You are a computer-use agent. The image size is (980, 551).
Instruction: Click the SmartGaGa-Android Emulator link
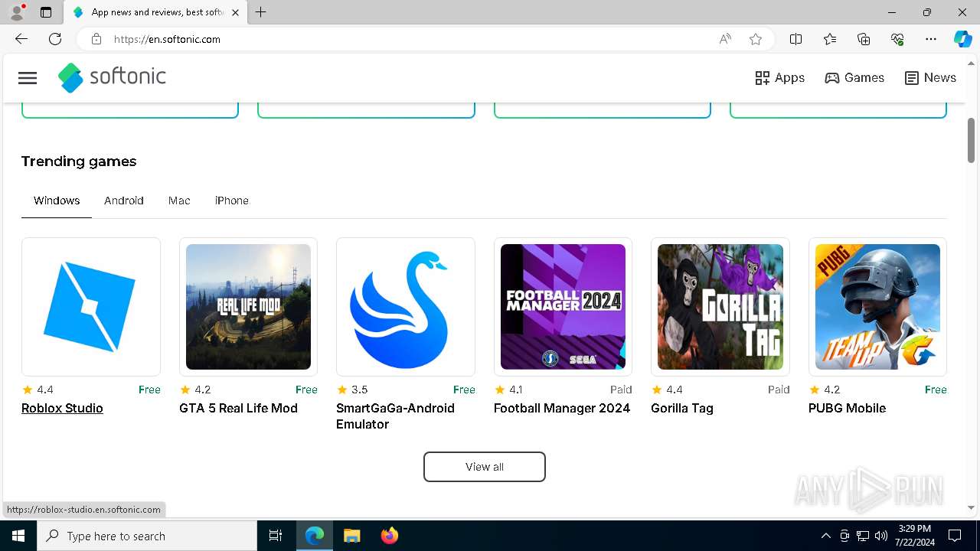pyautogui.click(x=395, y=416)
